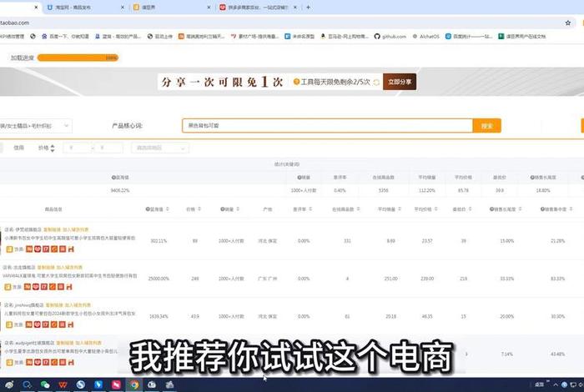The width and height of the screenshot is (584, 392).
Task: Click 加入辅助列表 in the 1639.34% row
Action: [x=78, y=305]
